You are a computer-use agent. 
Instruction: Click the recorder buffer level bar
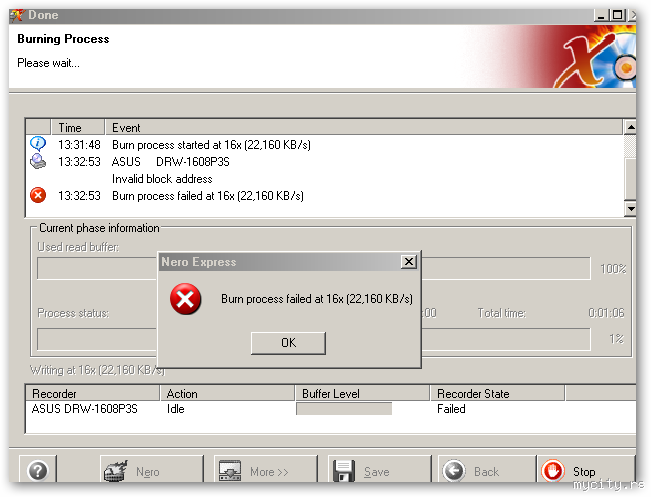point(344,409)
